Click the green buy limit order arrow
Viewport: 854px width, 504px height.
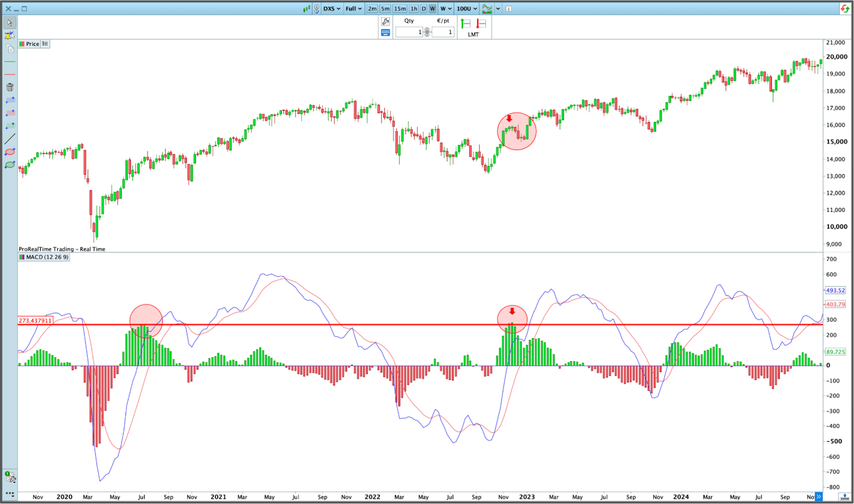pyautogui.click(x=465, y=23)
